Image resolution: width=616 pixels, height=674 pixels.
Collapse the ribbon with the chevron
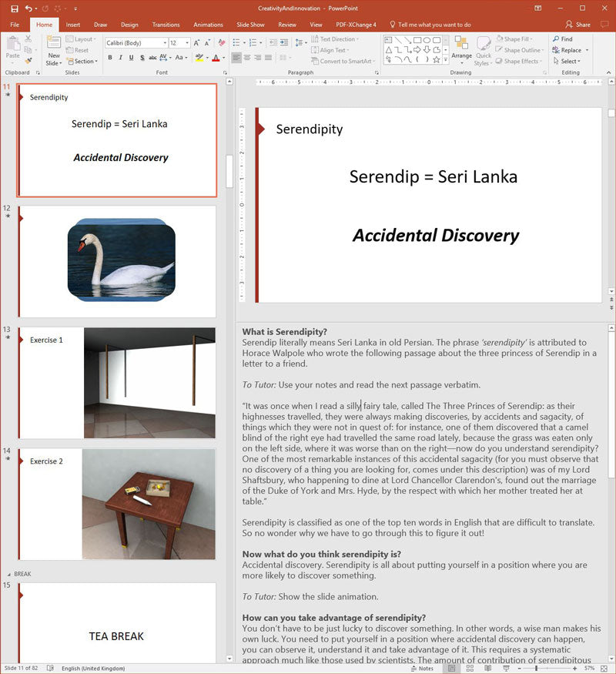click(609, 72)
